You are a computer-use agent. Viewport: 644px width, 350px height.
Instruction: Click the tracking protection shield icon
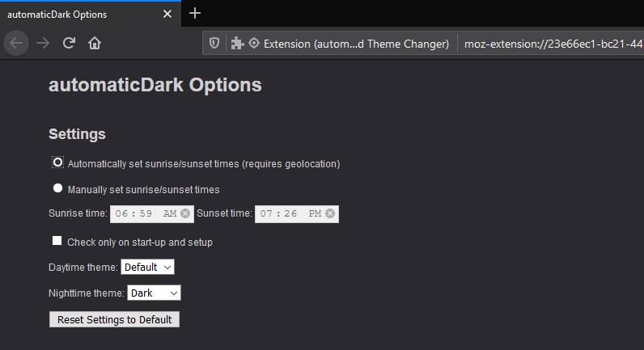[x=214, y=44]
